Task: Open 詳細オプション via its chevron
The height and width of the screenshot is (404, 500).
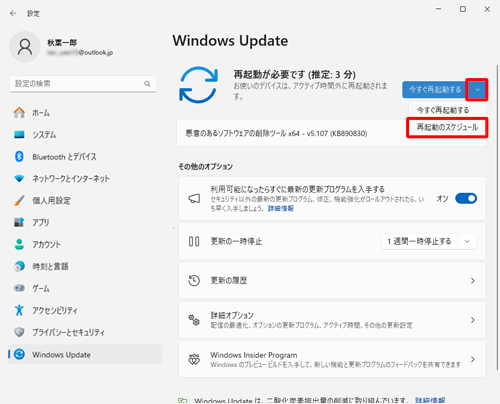Action: [473, 320]
